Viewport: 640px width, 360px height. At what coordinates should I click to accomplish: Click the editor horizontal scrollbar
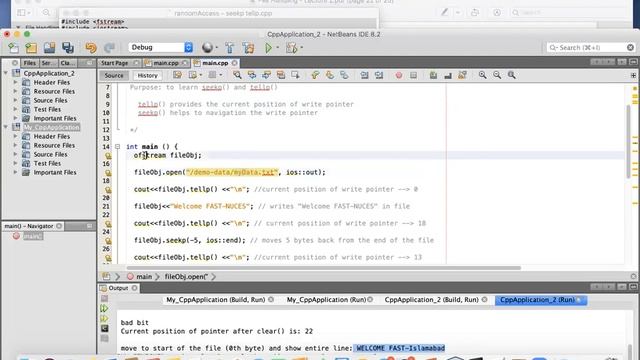tap(324, 268)
